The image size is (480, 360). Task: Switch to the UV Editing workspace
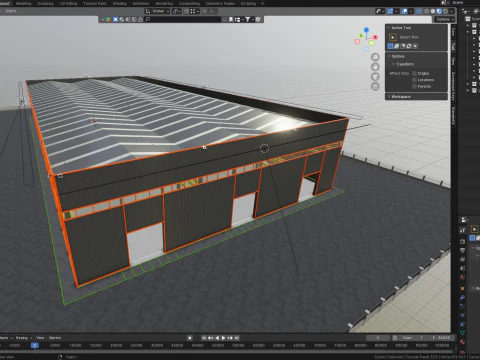coord(68,3)
